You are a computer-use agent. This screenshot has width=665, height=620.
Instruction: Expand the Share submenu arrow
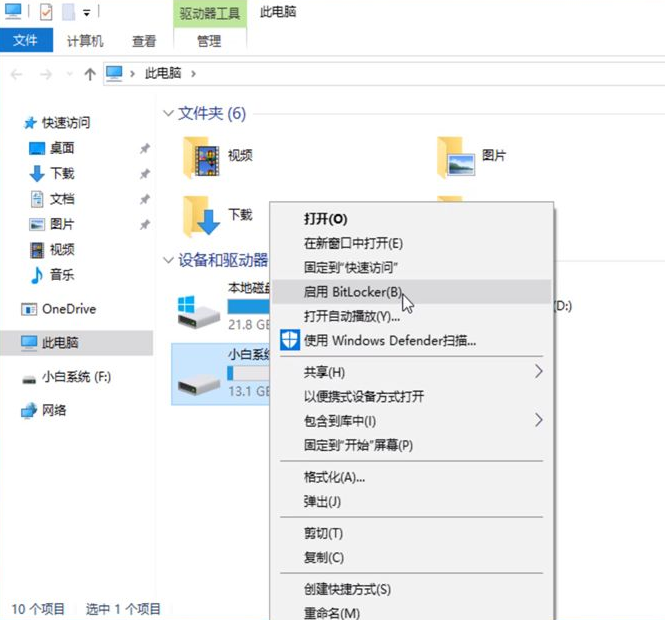coord(538,372)
